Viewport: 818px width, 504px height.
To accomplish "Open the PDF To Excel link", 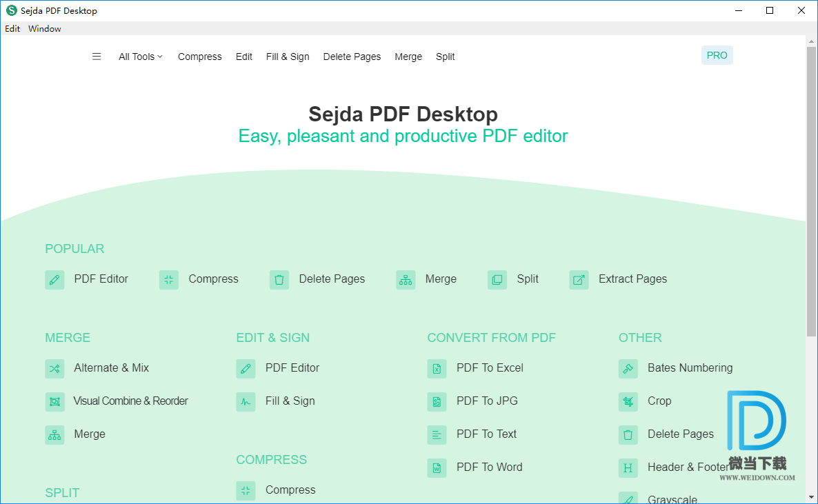I will click(x=490, y=367).
